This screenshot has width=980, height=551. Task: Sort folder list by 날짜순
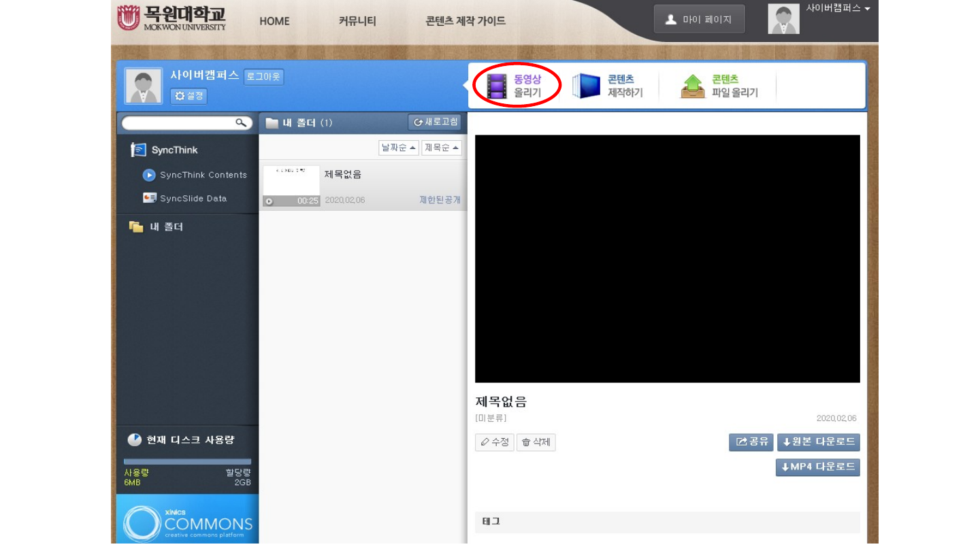click(398, 148)
